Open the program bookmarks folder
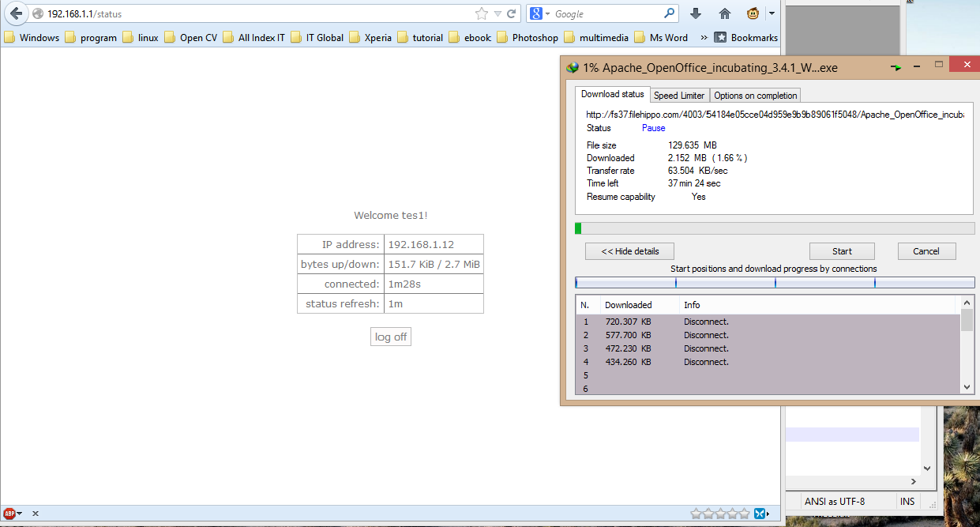 pos(90,37)
